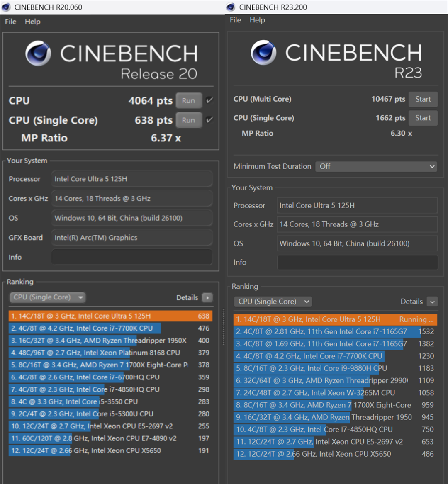Screen dimensions: 448x484
Task: Open the File menu in R23 window
Action: (235, 20)
